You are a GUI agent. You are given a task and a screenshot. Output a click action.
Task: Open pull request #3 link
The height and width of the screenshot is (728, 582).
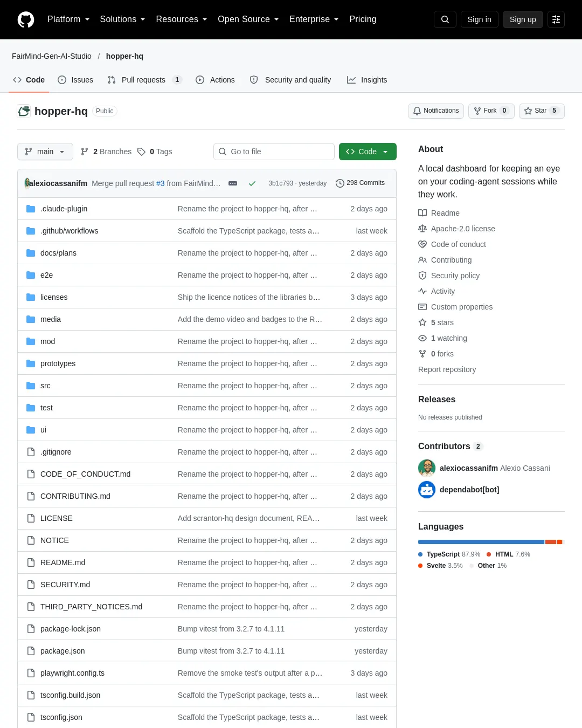(x=160, y=183)
